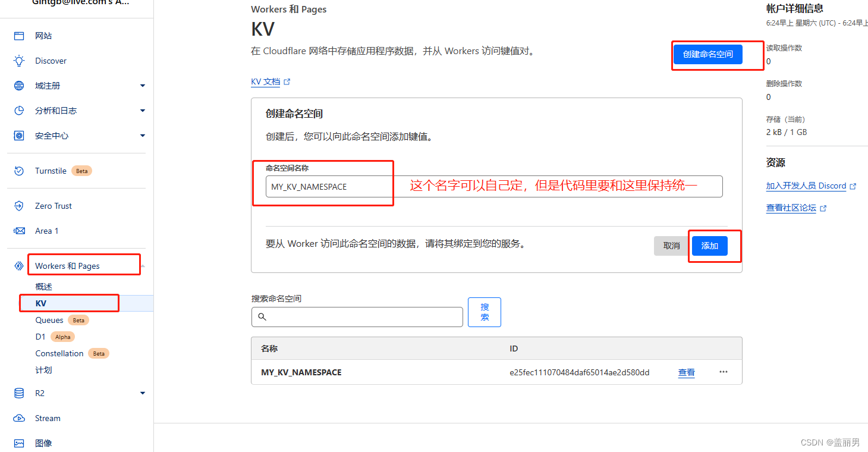Collapse the Workers 和 Pages section arrow
Viewport: 868px width, 452px height.
pos(143,266)
